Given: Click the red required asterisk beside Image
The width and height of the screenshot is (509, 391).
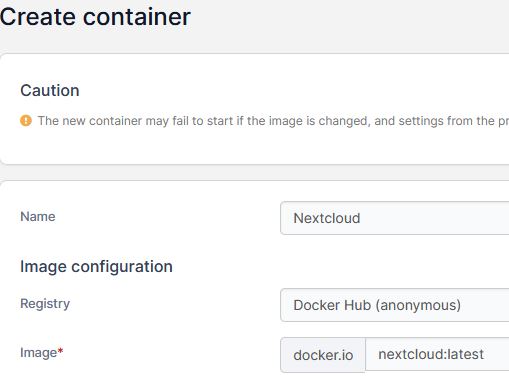Looking at the screenshot, I should [x=60, y=350].
